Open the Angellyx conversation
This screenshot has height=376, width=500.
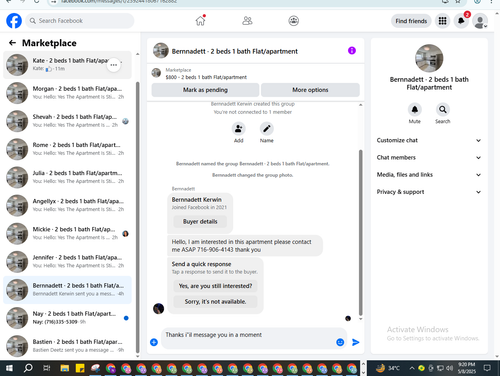(67, 205)
